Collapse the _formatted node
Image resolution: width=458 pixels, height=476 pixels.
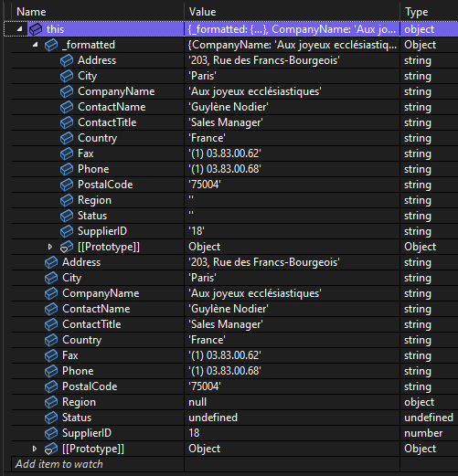coord(35,45)
